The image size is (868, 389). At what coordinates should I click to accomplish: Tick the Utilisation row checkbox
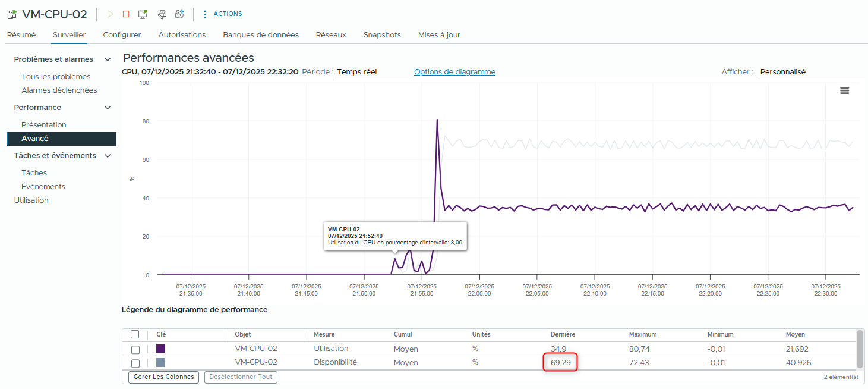[x=135, y=349]
